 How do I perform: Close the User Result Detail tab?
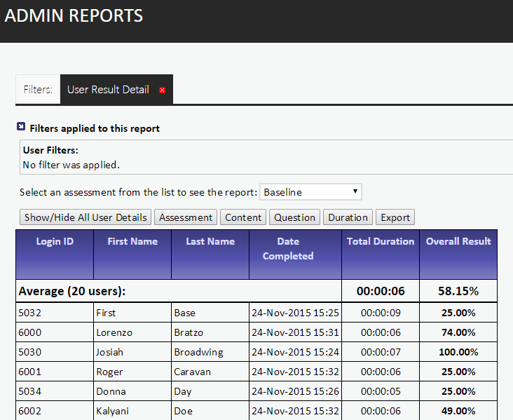(x=162, y=90)
